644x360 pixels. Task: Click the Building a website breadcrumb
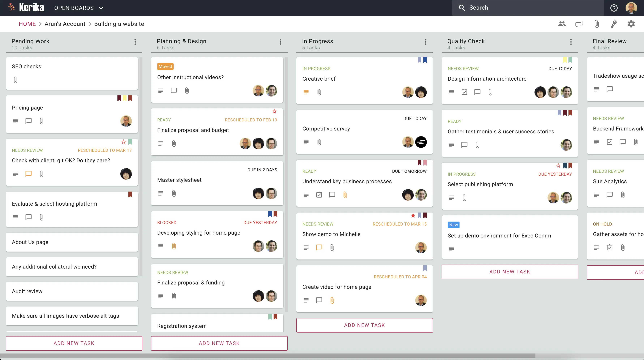tap(119, 24)
